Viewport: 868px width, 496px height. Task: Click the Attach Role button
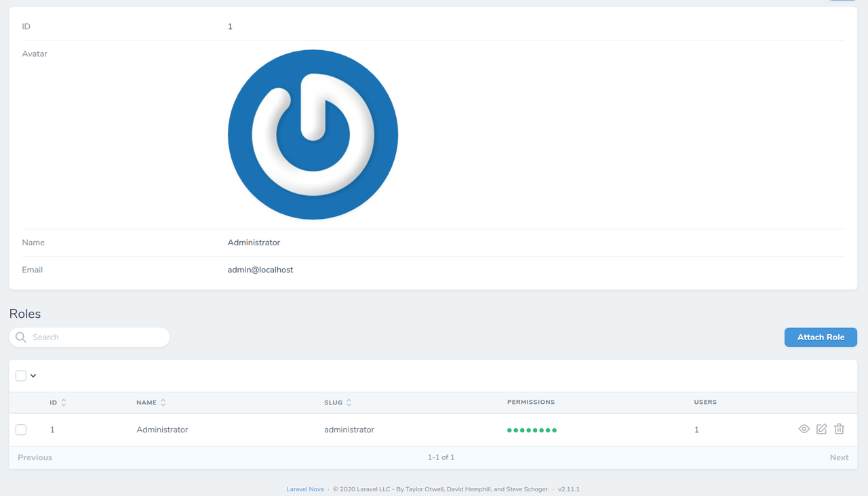tap(821, 337)
